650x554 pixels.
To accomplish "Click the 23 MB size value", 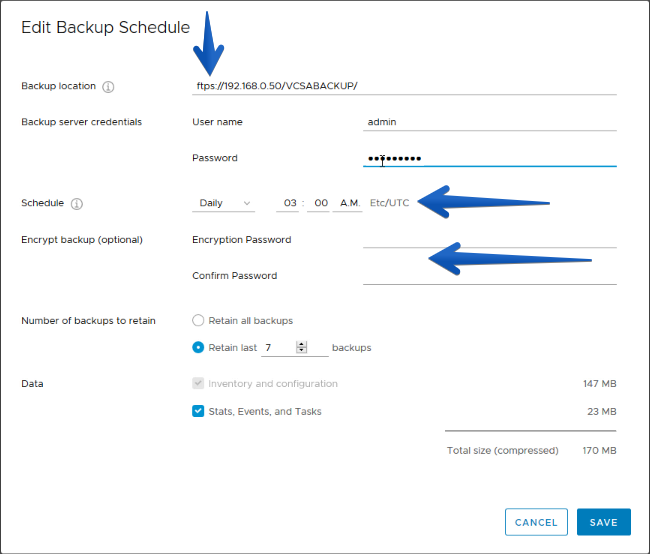I will [x=601, y=411].
